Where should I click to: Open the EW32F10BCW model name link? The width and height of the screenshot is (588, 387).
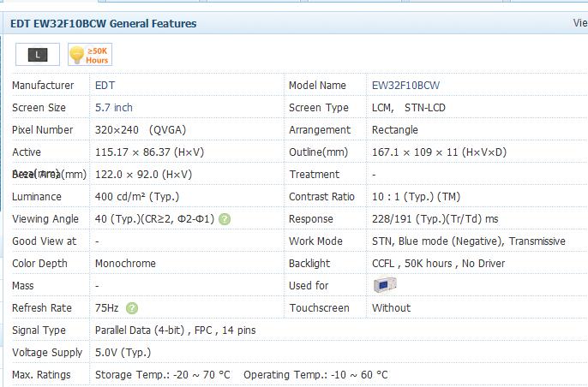[x=405, y=86]
